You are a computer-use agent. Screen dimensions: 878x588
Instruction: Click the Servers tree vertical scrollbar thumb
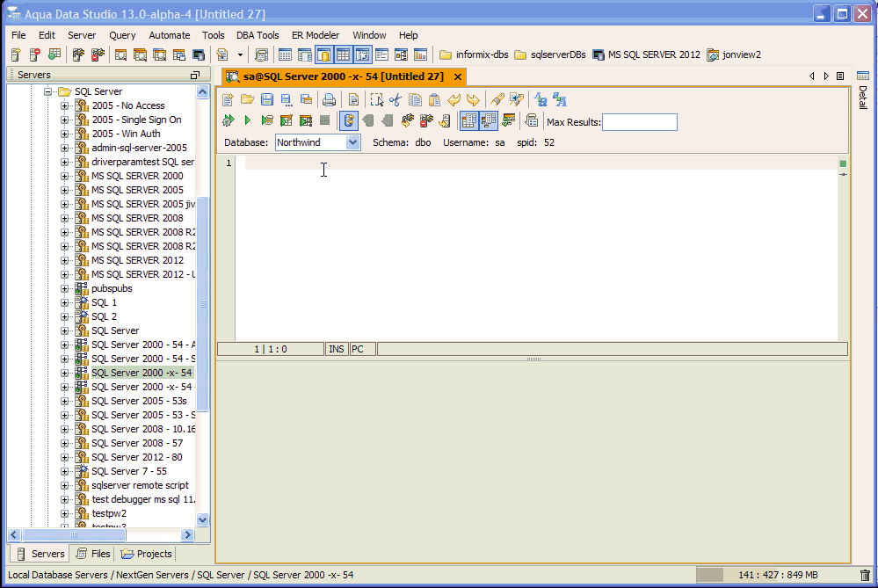tap(203, 304)
